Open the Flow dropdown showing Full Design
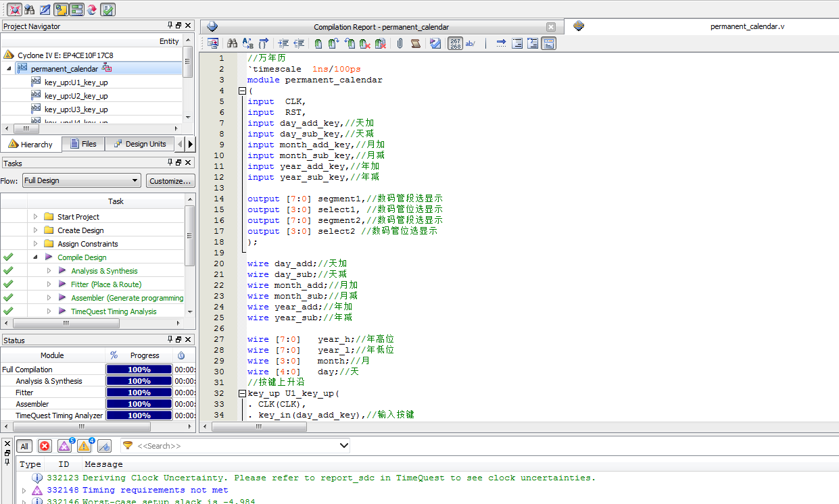Screen dimensions: 839x504 click(81, 181)
